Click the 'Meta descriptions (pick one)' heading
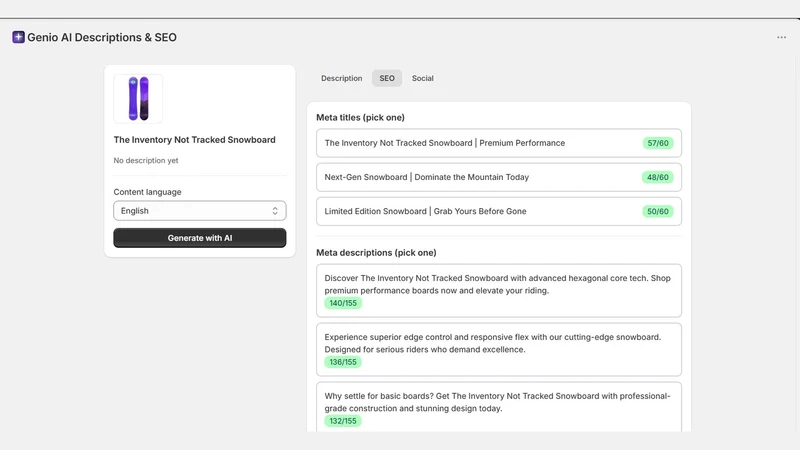The height and width of the screenshot is (450, 800). point(376,253)
